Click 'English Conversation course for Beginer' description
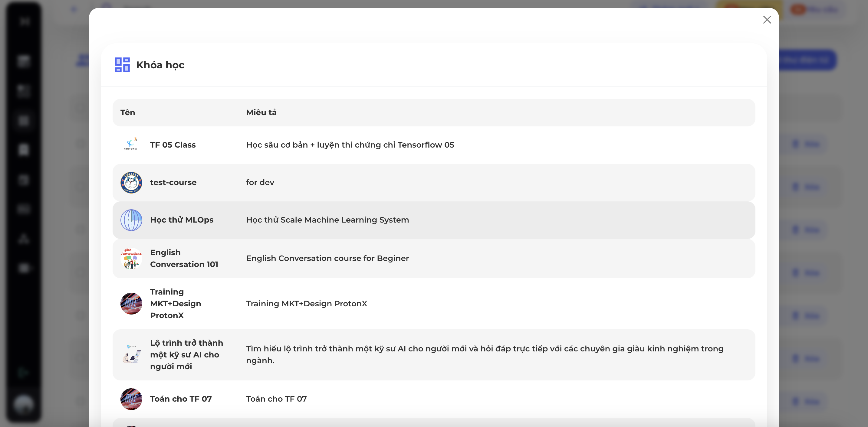868x427 pixels. pos(327,258)
